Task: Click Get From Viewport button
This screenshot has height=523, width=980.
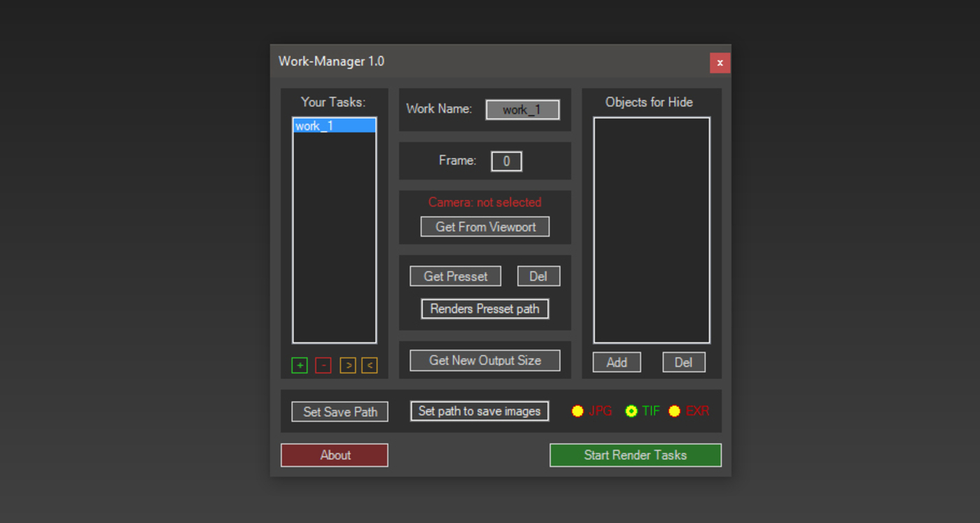Action: coord(485,227)
